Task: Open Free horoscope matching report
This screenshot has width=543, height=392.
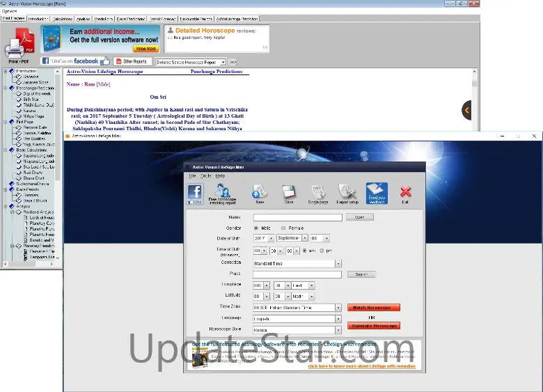Action: [222, 194]
